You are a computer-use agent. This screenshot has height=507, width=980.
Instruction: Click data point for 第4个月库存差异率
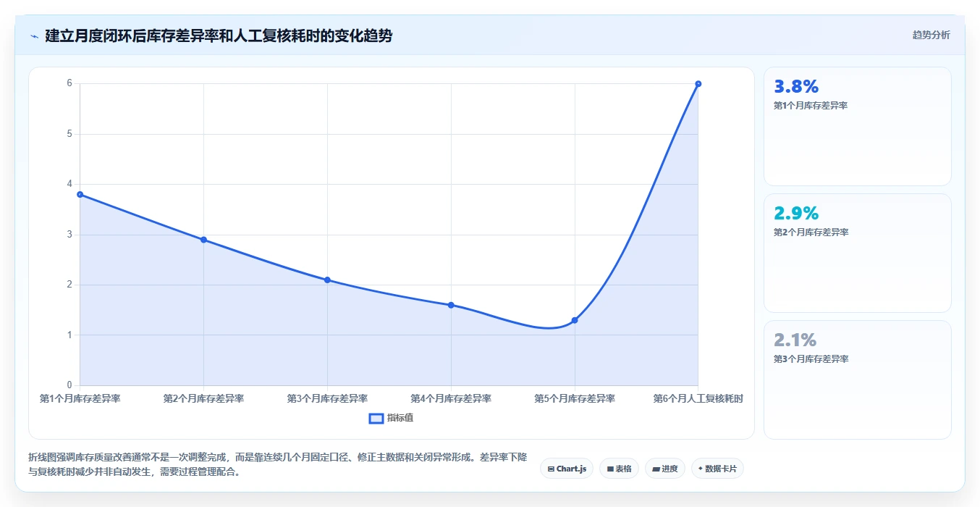[x=451, y=305]
